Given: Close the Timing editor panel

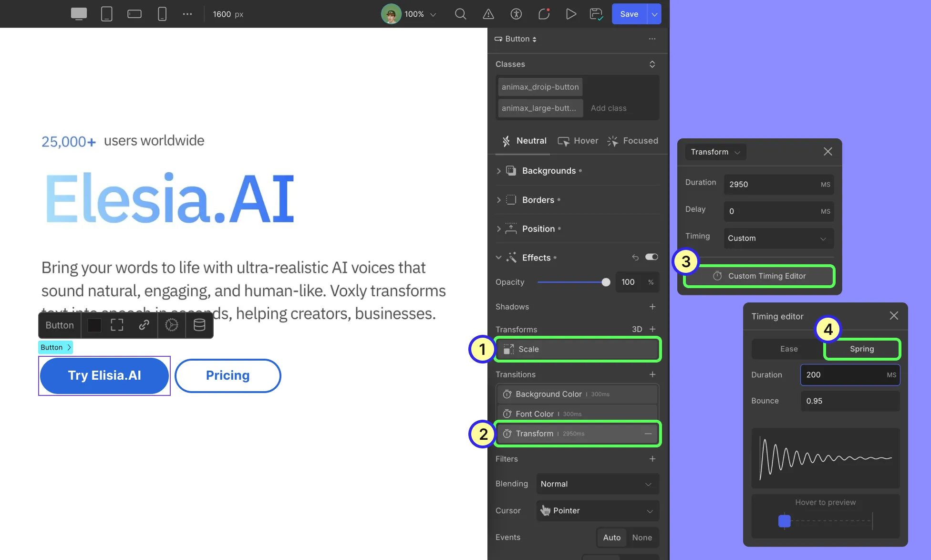Looking at the screenshot, I should 894,315.
